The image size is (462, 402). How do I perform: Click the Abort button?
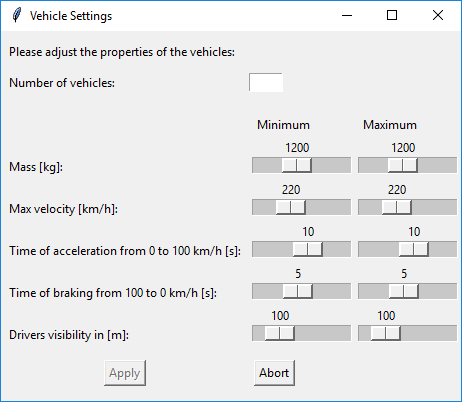point(274,373)
